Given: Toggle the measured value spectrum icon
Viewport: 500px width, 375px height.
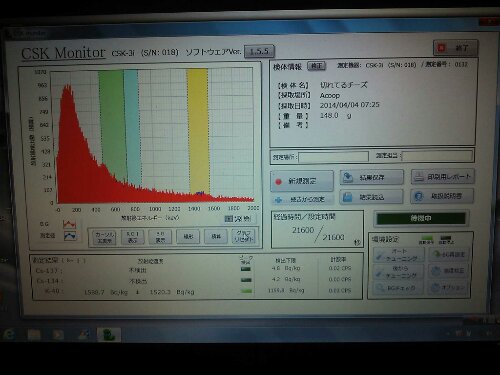Looking at the screenshot, I should point(70,236).
